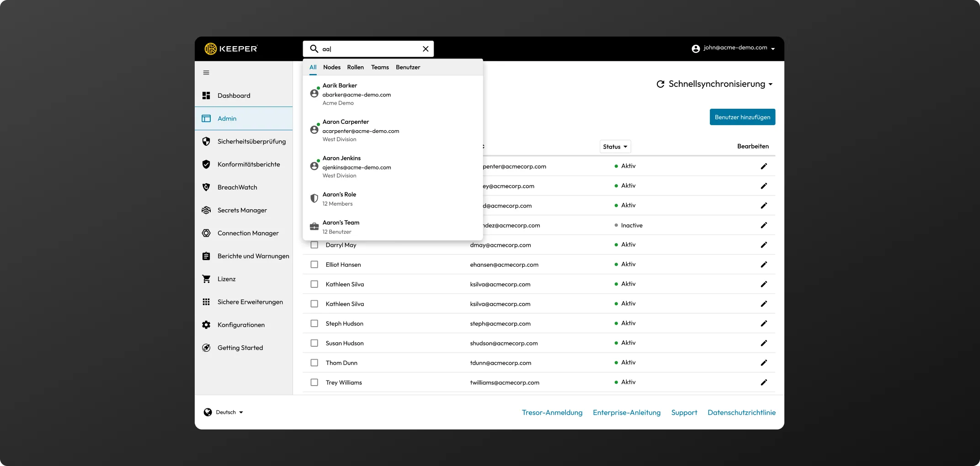The image size is (980, 466).
Task: Open the Datenschutzrichtlinie link
Action: (741, 413)
